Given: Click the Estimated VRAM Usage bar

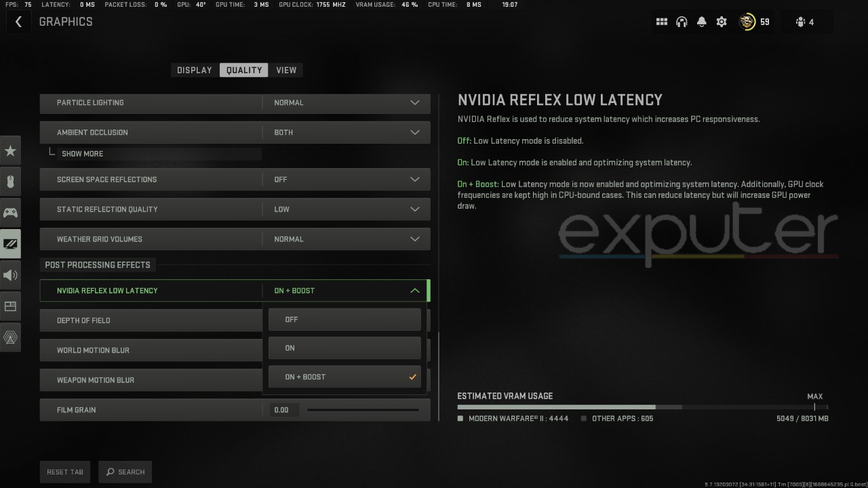Looking at the screenshot, I should [642, 407].
